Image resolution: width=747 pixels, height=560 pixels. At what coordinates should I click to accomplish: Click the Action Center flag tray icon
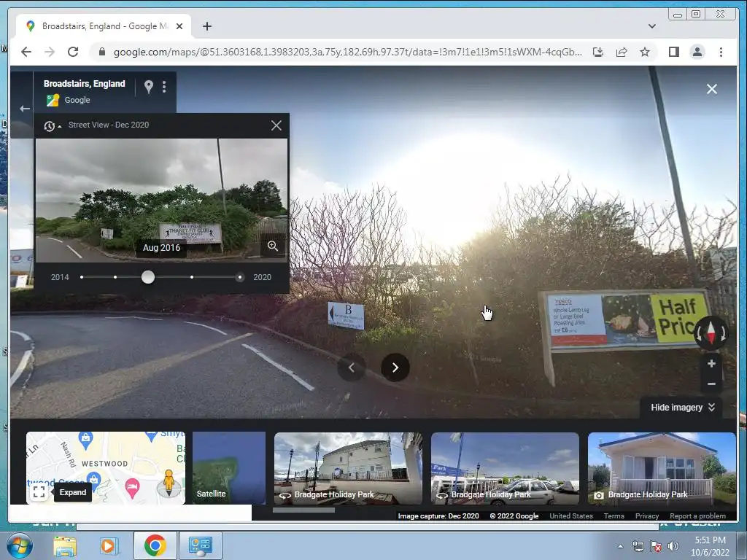[x=656, y=546]
